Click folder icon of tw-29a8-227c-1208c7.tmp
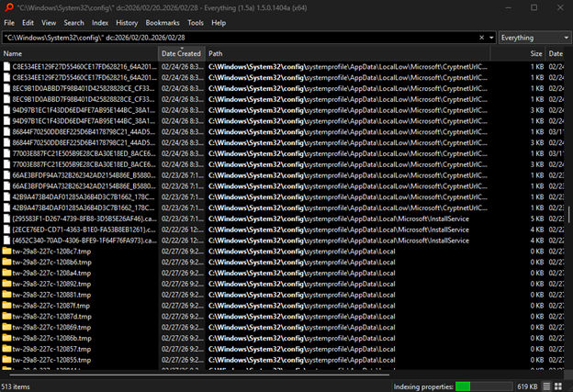 pos(7,251)
